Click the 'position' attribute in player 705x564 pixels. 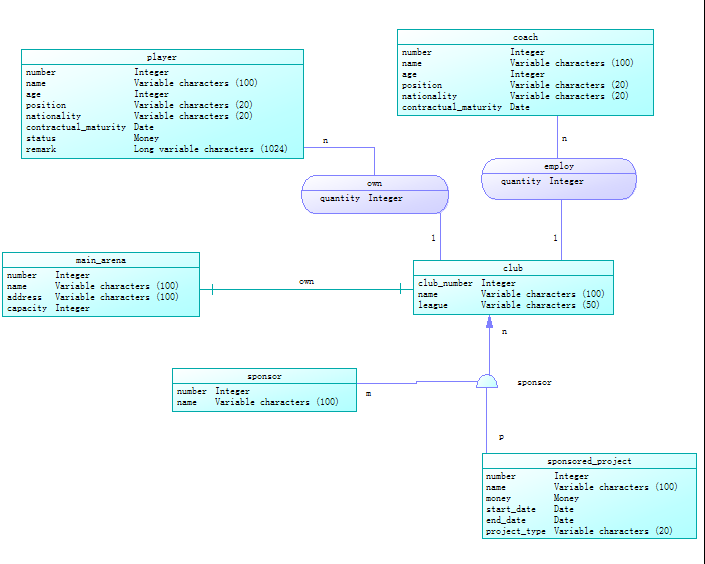(46, 105)
